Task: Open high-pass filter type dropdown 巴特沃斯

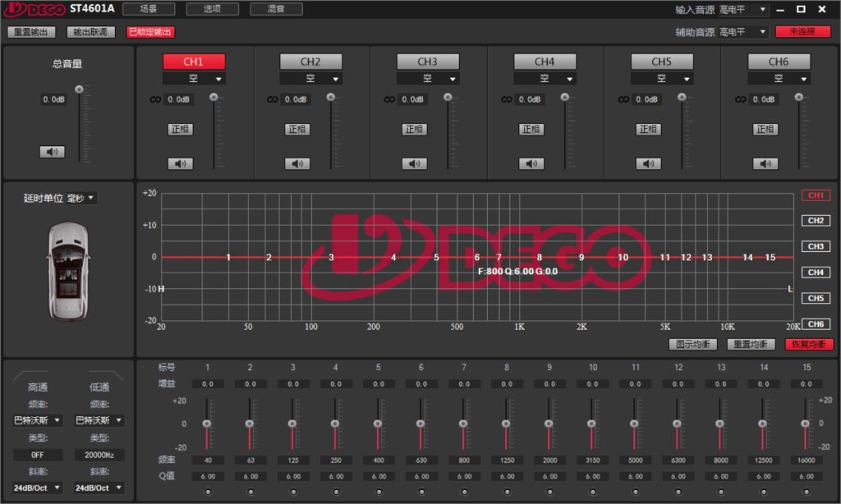Action: 38,420
